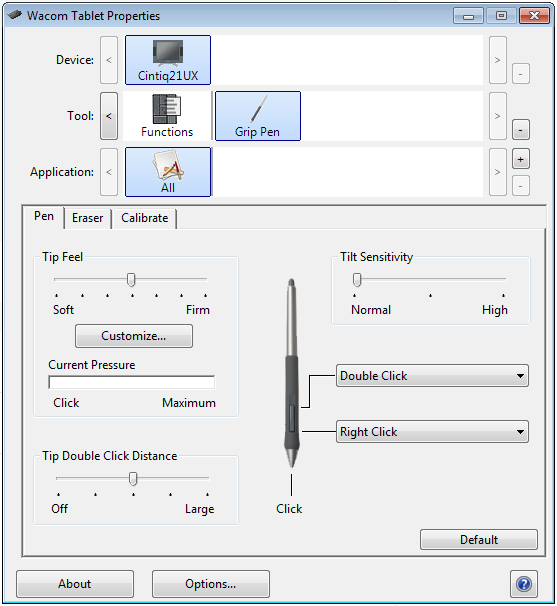Close the Wacom Tablet Properties window

click(535, 16)
